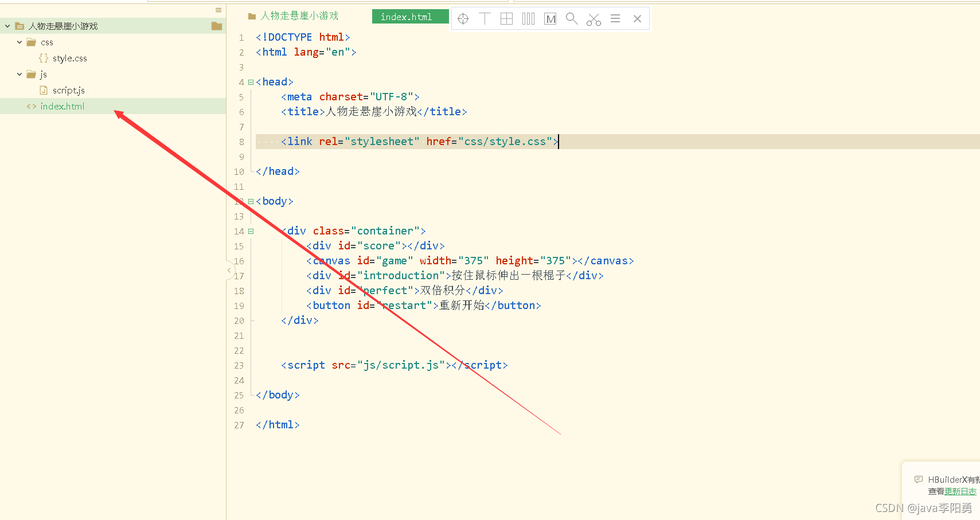Viewport: 980px width, 520px height.
Task: Fold the container div block at line 14
Action: (251, 231)
